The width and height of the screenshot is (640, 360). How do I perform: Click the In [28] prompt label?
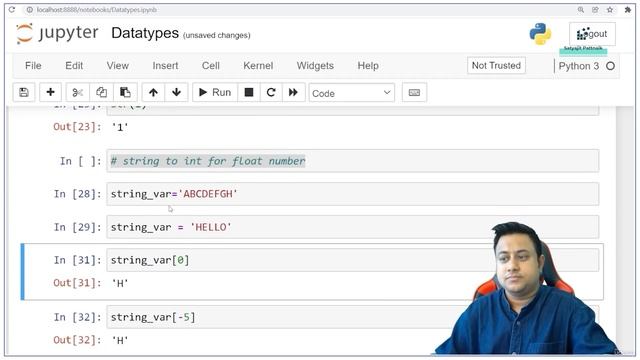click(x=78, y=194)
